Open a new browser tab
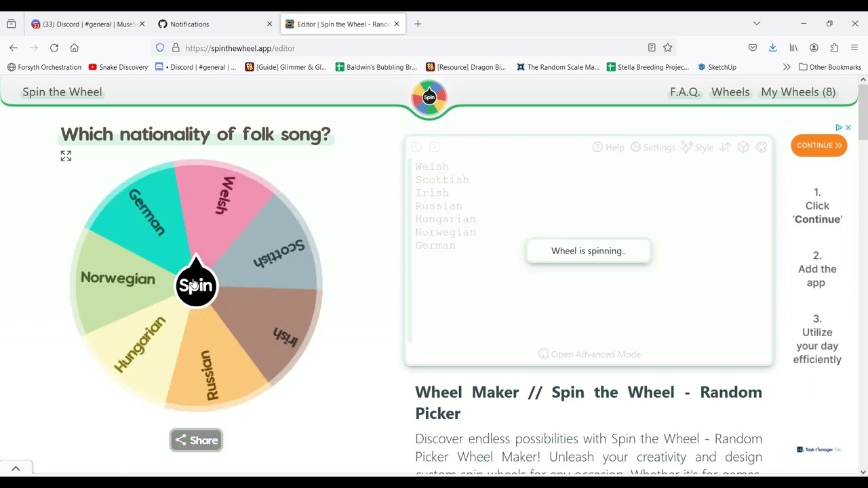 418,24
